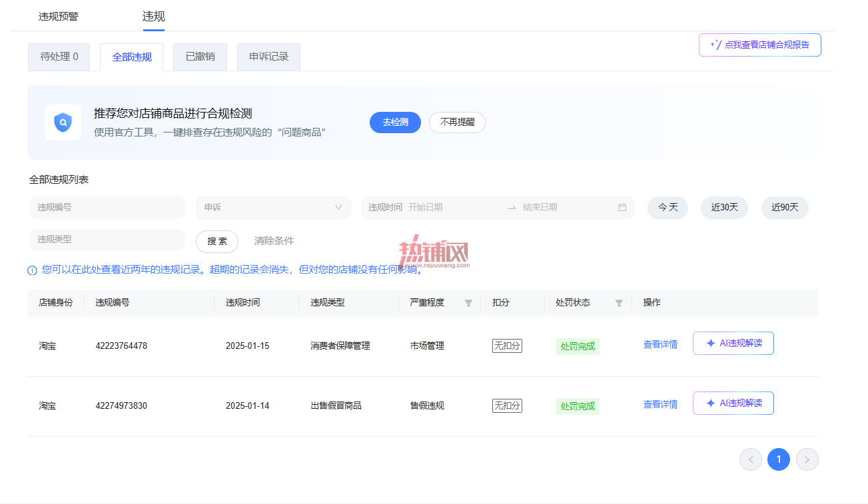The image size is (868, 504).
Task: Click the filter icon beside 严重程度
Action: coord(468,303)
